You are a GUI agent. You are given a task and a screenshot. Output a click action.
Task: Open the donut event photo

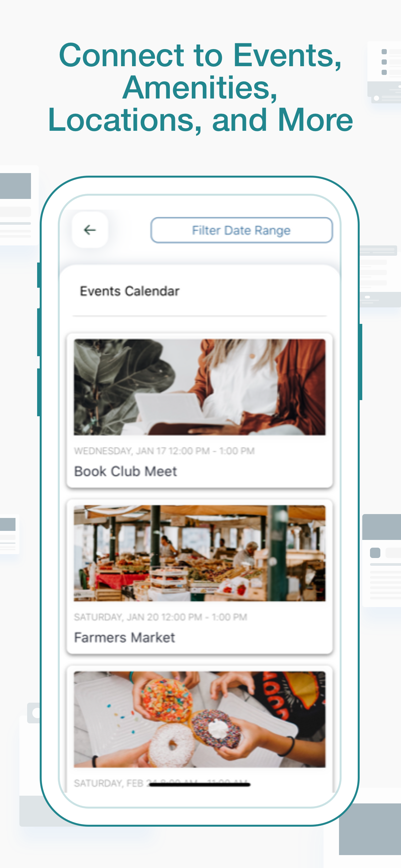(200, 719)
